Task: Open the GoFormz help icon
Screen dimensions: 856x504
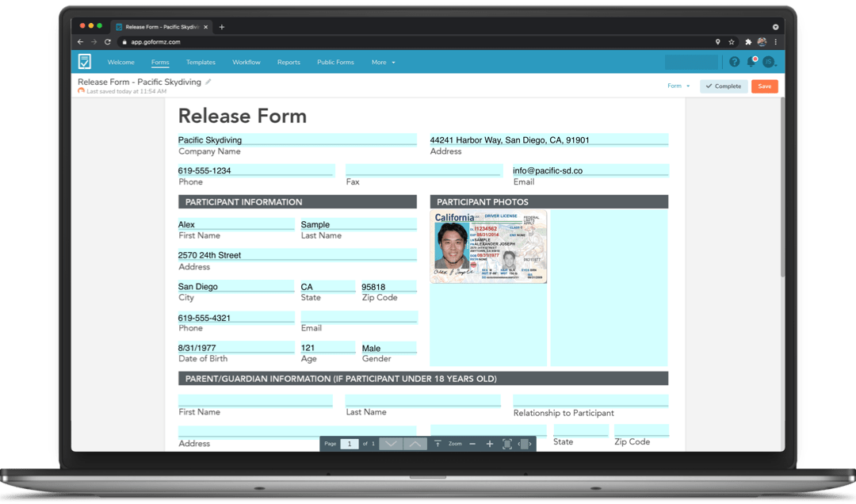Action: [x=734, y=61]
